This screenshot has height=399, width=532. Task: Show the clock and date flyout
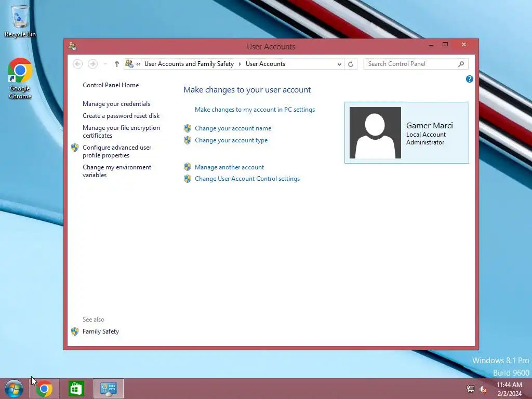[x=509, y=389]
